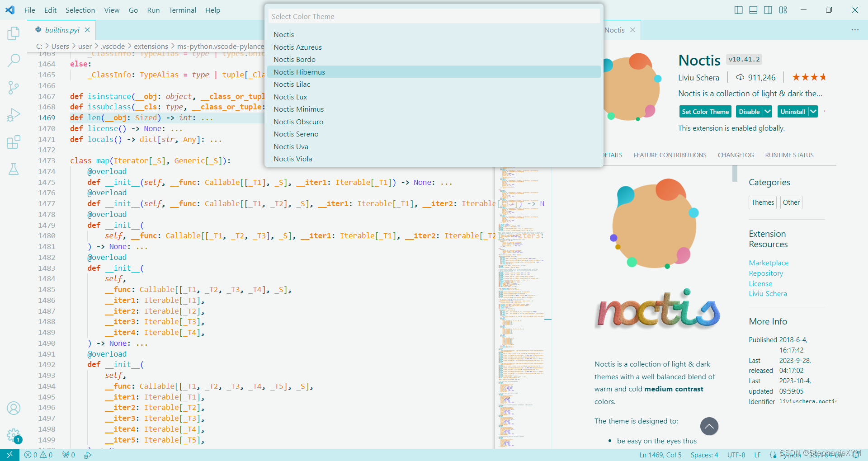Image resolution: width=868 pixels, height=461 pixels.
Task: Toggle secondary side bar layout icon
Action: 768,10
